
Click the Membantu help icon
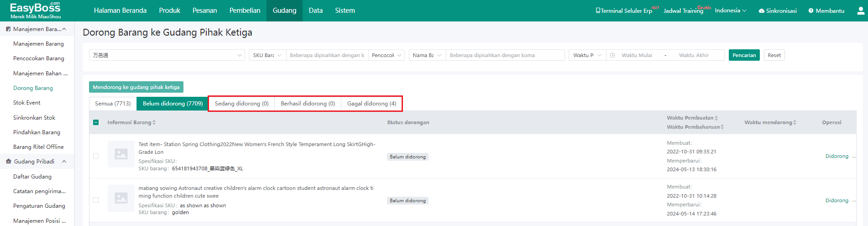pyautogui.click(x=811, y=11)
